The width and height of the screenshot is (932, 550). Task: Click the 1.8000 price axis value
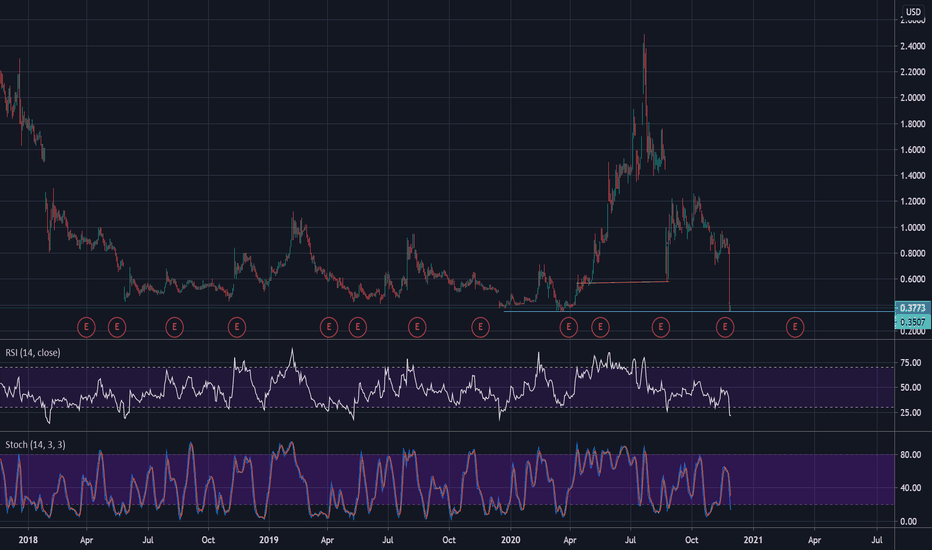point(912,124)
